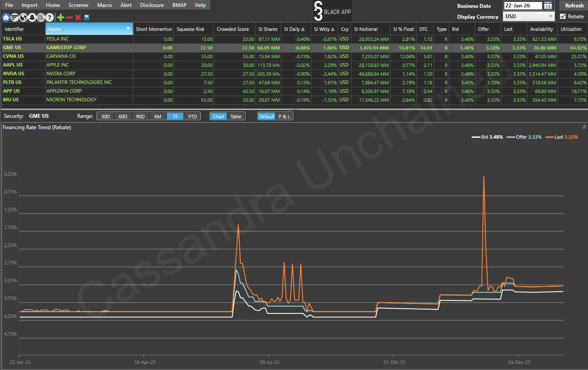The height and width of the screenshot is (370, 588).
Task: Sort by the SI % Float column header
Action: pyautogui.click(x=403, y=29)
